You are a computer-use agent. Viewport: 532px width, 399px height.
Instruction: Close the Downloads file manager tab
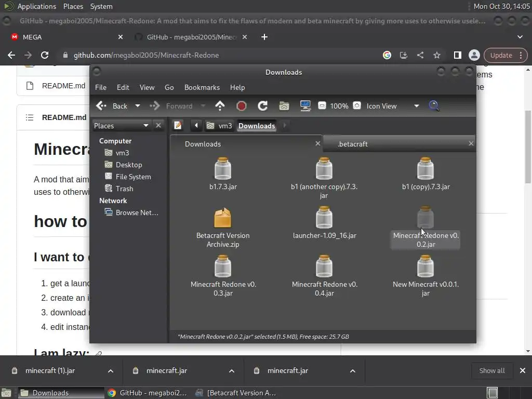(317, 143)
